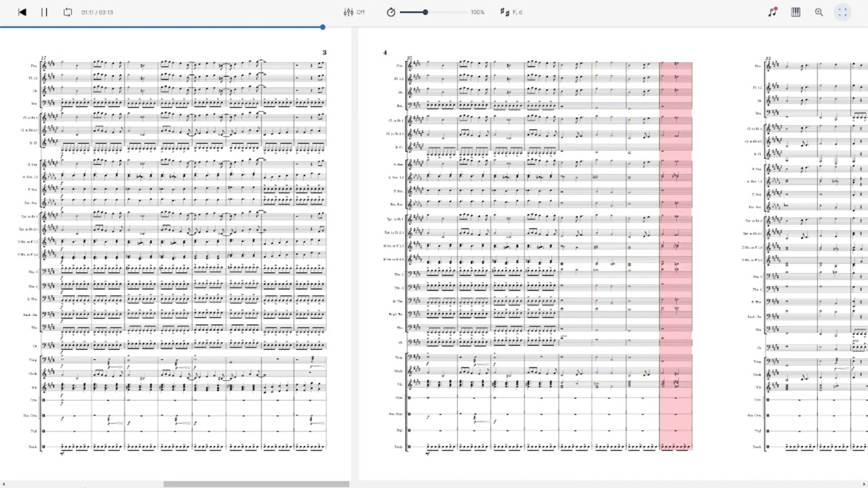Click the metronome tempo icon
Image resolution: width=868 pixels, height=488 pixels.
pyautogui.click(x=391, y=12)
